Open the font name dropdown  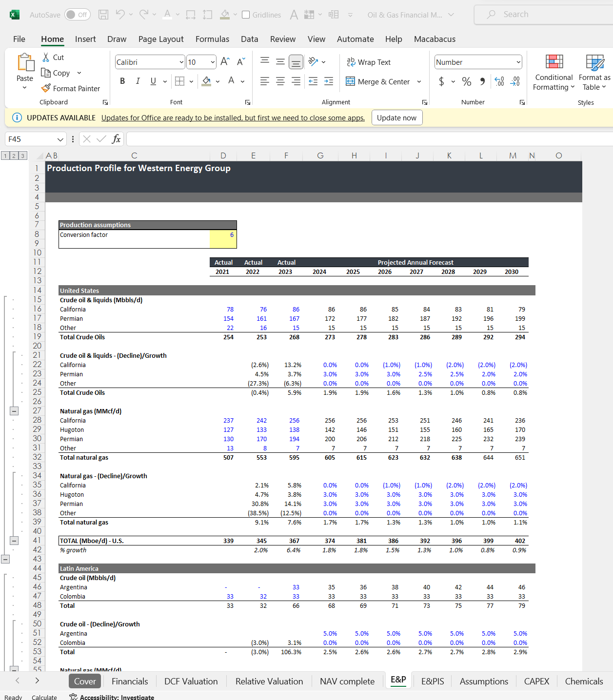pyautogui.click(x=181, y=62)
